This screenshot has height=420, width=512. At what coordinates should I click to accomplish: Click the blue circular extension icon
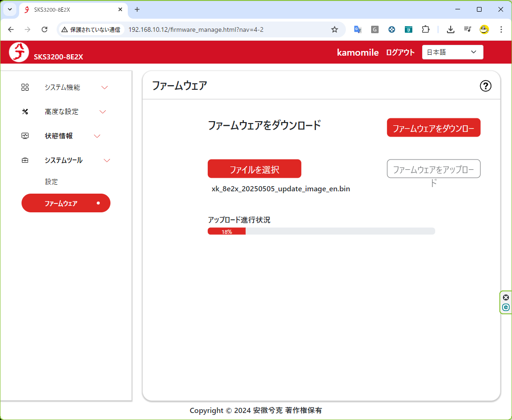click(x=392, y=29)
